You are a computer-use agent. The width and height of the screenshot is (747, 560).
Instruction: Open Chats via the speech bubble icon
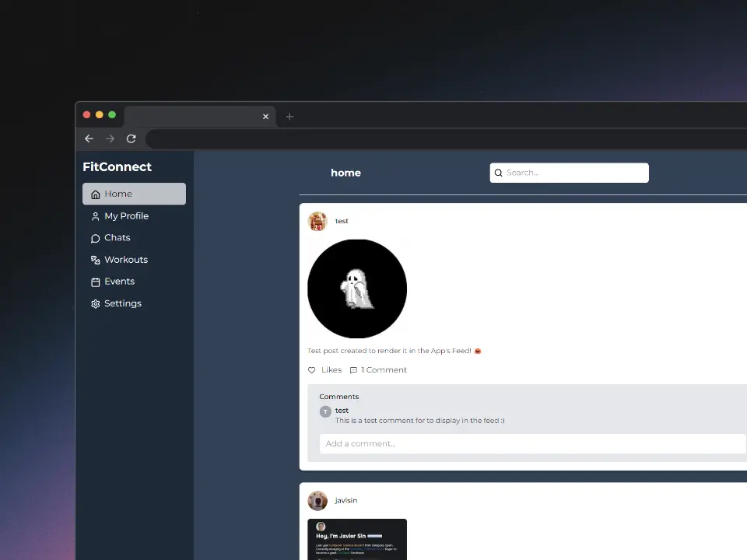pos(95,237)
